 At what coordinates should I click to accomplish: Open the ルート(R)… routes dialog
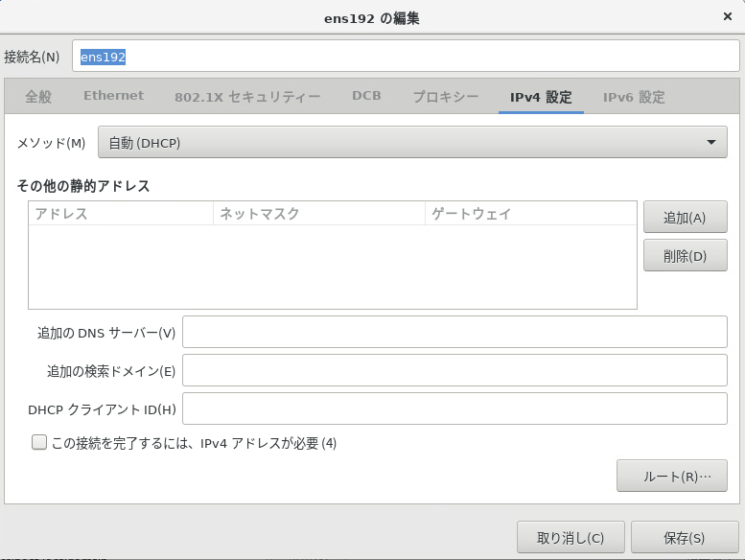[x=672, y=476]
